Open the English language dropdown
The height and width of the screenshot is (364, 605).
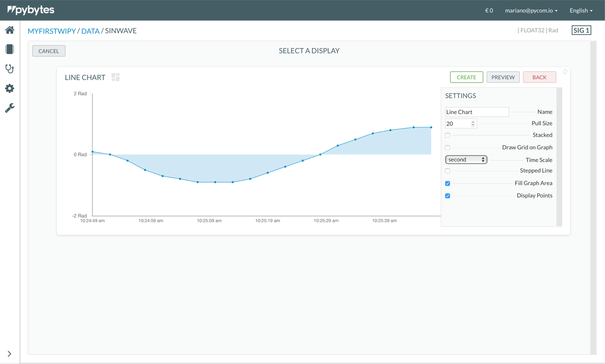pyautogui.click(x=581, y=10)
